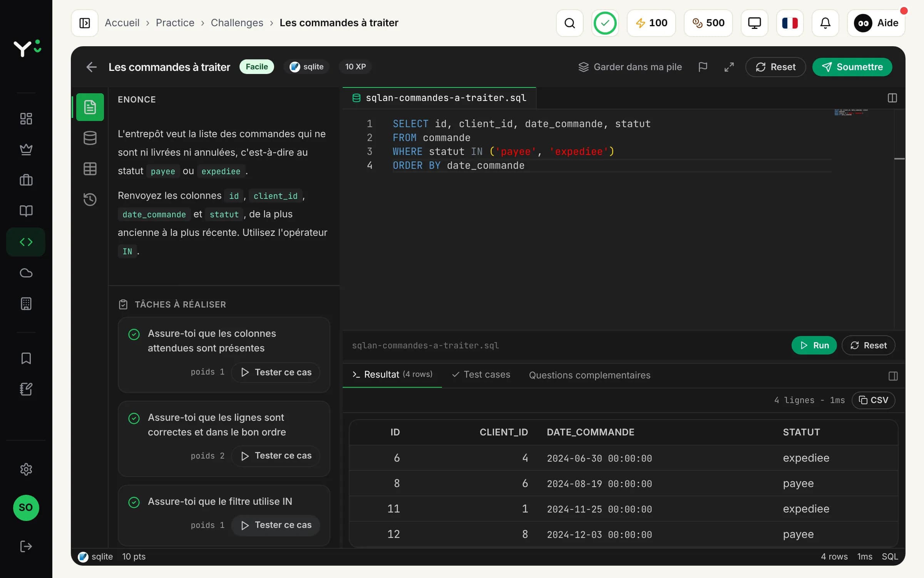Open the bookmark icon in sidebar

(26, 358)
